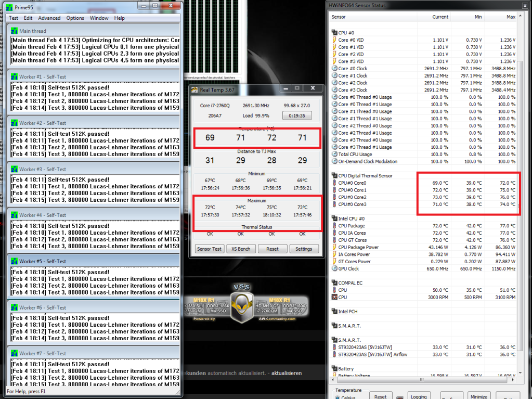
Task: Click the Real Temp title bar icon
Action: (194, 89)
